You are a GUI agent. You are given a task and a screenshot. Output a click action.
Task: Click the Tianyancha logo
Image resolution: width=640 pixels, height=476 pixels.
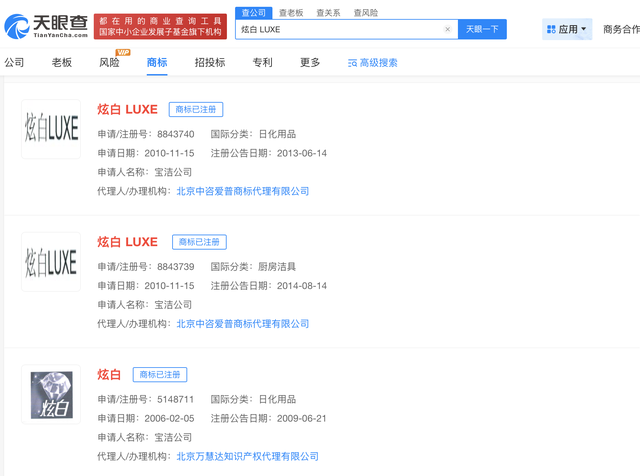(x=46, y=26)
